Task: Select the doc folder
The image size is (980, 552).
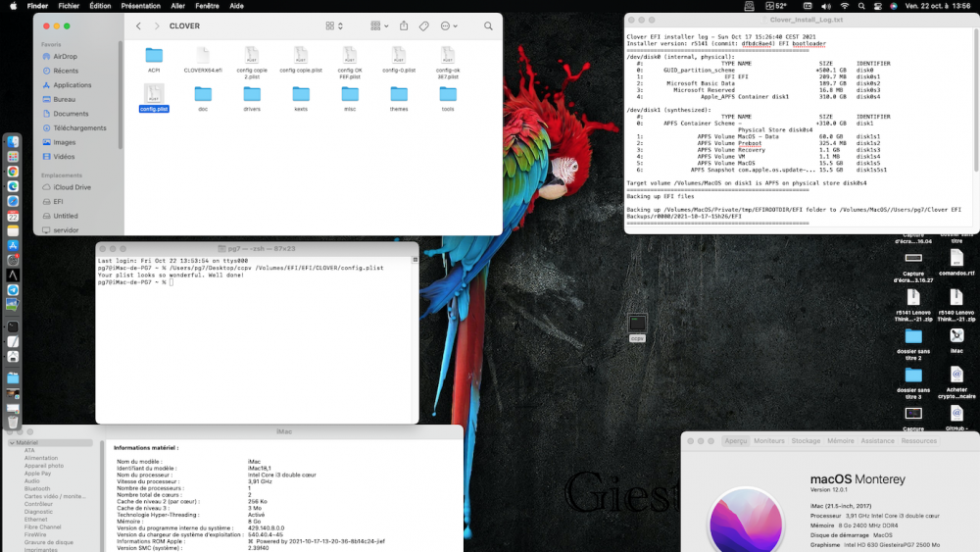Action: (x=203, y=98)
